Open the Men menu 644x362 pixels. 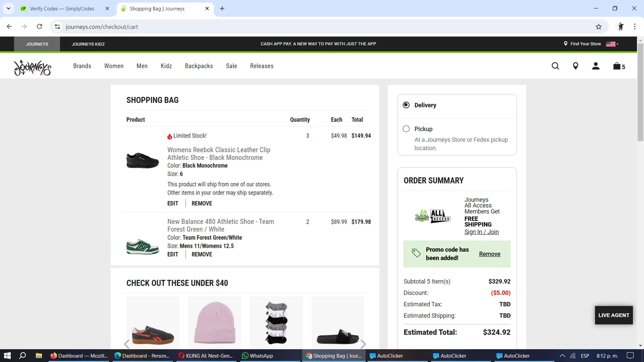142,66
